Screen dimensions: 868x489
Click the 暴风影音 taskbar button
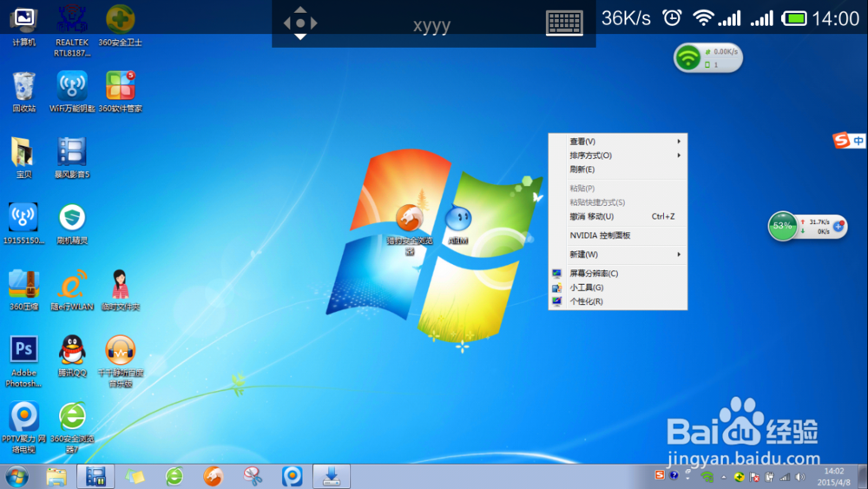[95, 476]
